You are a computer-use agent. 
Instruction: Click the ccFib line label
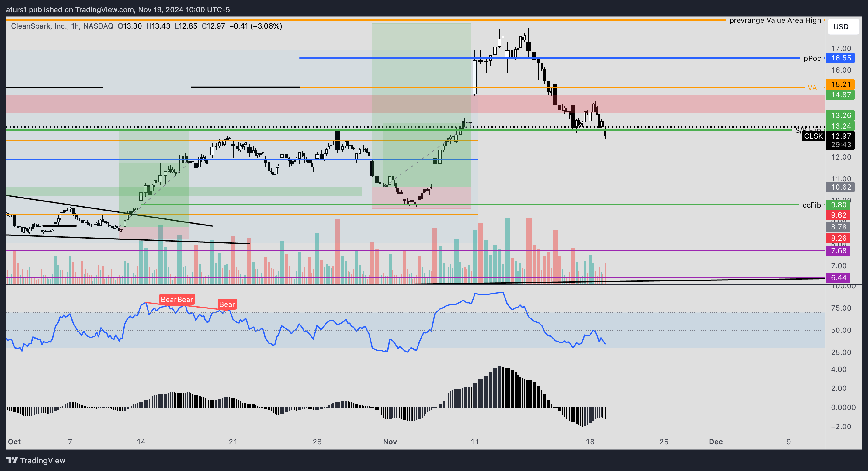tap(811, 205)
